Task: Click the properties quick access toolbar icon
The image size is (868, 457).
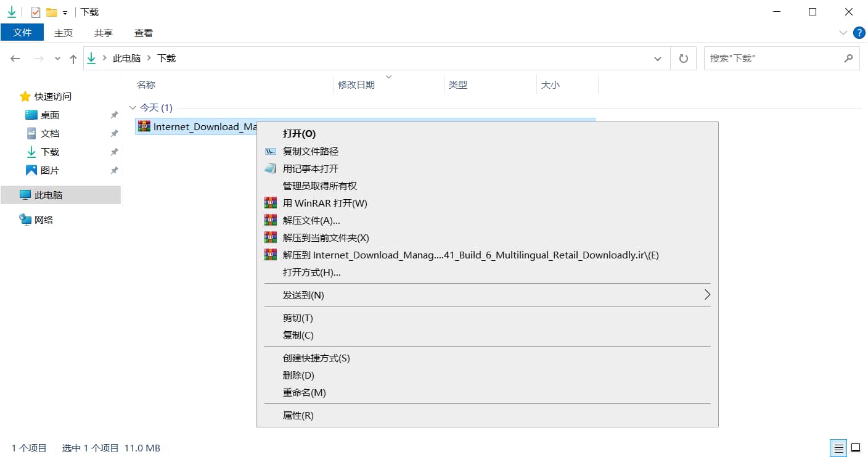Action: coord(36,12)
